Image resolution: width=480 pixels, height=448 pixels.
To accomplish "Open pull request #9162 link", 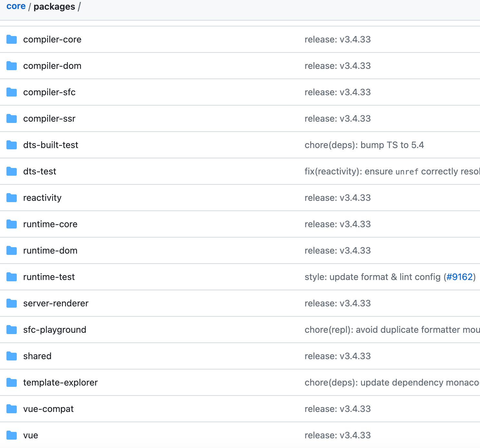I will (x=459, y=277).
